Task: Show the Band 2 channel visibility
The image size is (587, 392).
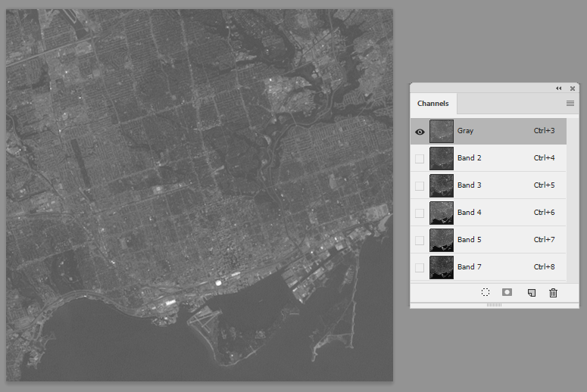Action: coord(420,159)
